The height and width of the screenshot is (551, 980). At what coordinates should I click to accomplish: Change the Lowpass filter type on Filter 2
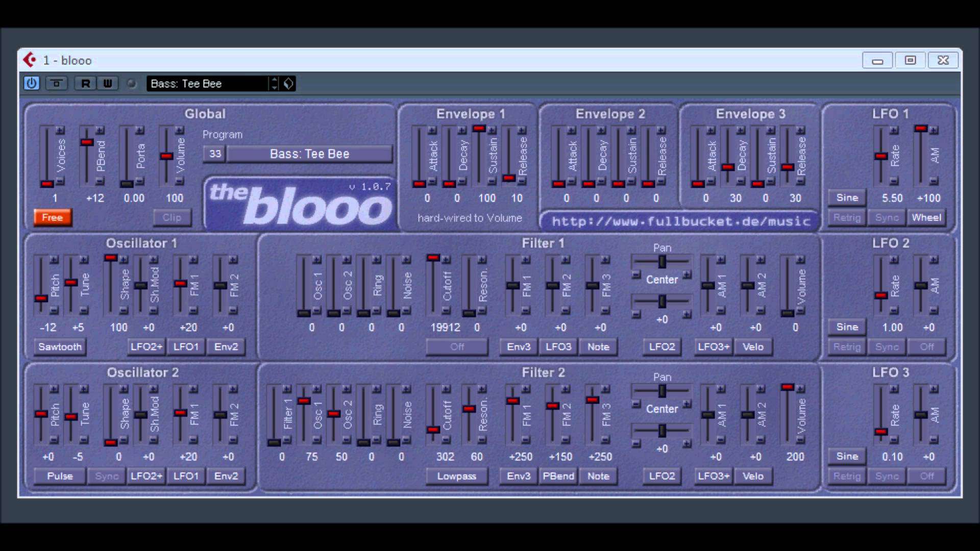[x=456, y=476]
